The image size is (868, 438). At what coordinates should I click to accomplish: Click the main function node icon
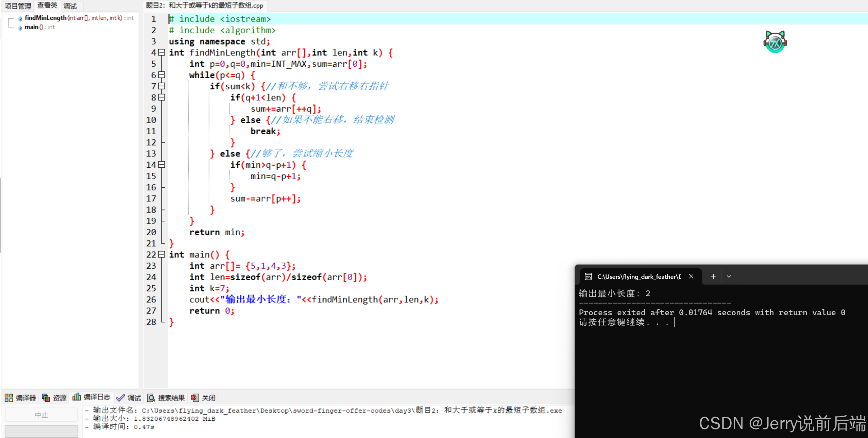(x=20, y=28)
